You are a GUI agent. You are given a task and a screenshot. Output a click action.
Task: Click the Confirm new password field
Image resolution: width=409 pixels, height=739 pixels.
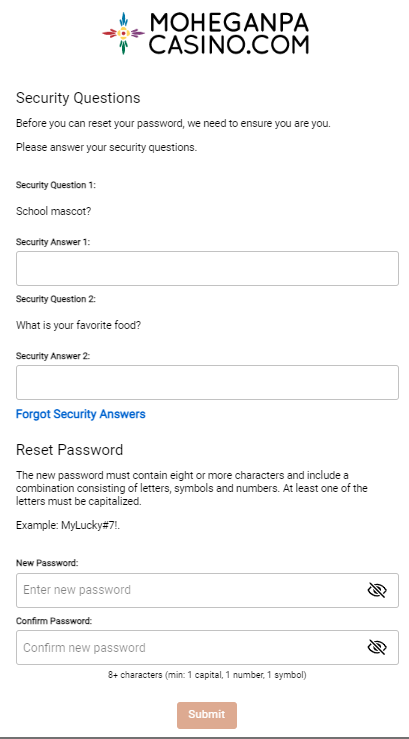click(x=207, y=647)
